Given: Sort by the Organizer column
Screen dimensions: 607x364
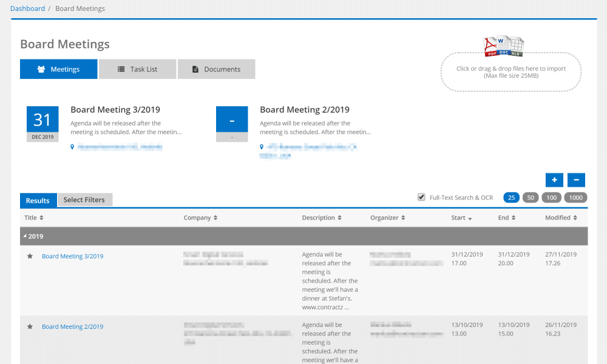Looking at the screenshot, I should (x=387, y=218).
